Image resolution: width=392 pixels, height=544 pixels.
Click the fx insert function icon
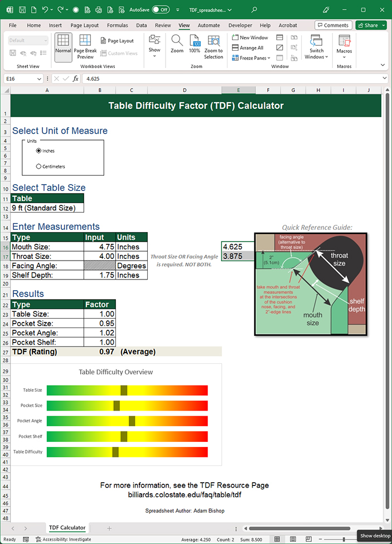click(x=75, y=79)
